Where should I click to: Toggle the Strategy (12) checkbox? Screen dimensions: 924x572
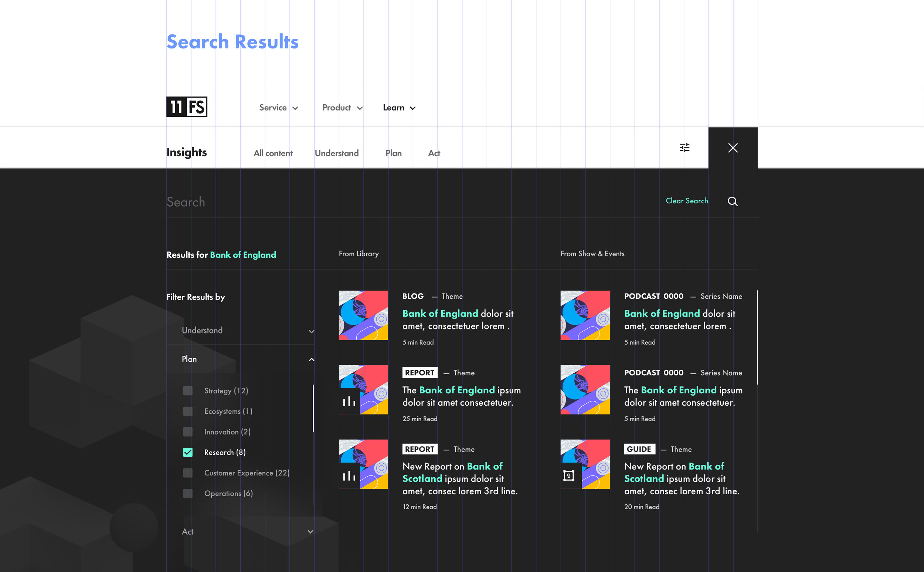pos(188,391)
